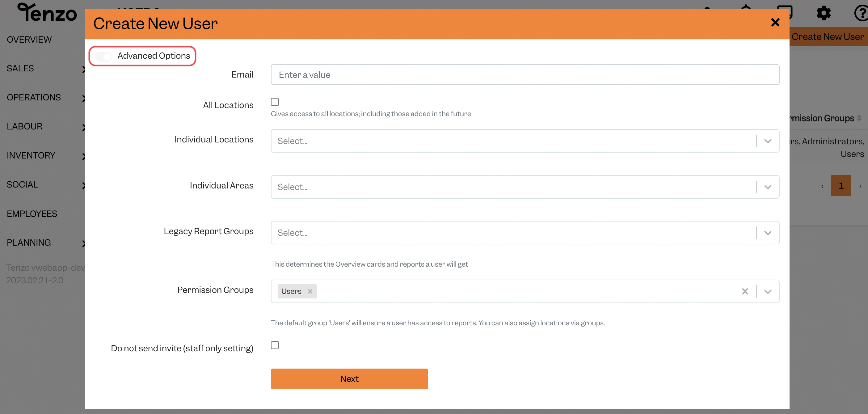This screenshot has height=414, width=868.
Task: Open the Inventory sidebar menu
Action: click(31, 155)
